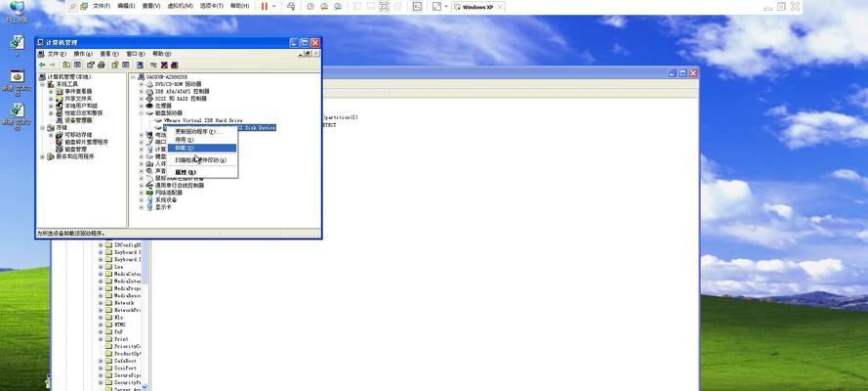Viewport: 868px width, 391px height.
Task: Open VMware 虚拟机(M) menu
Action: click(x=180, y=6)
